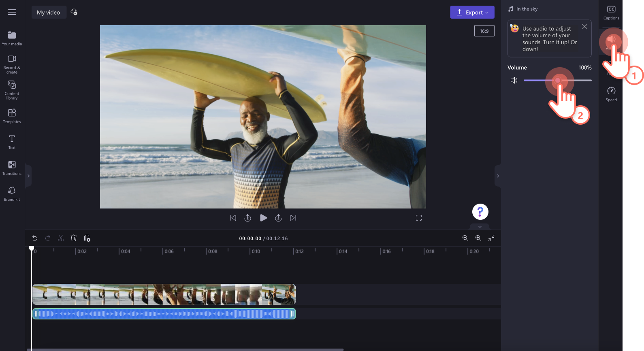Duplicate the selected clip
The height and width of the screenshot is (351, 644).
87,238
